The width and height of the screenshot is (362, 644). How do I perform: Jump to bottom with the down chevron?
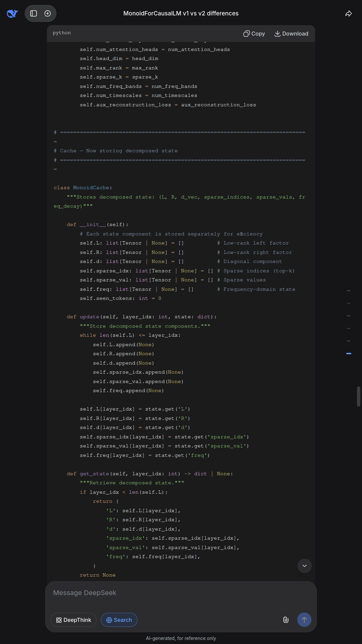pos(304,566)
